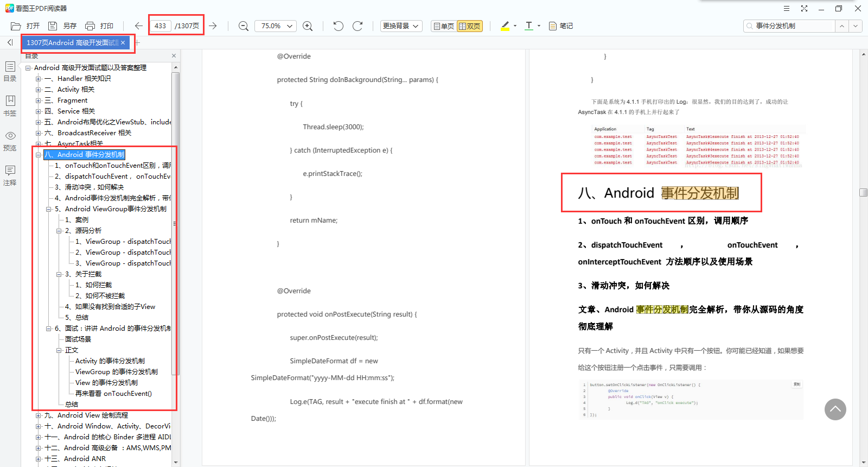Click the document vertical scrollbar thumb
Screen dimensions: 868x467
point(864,192)
